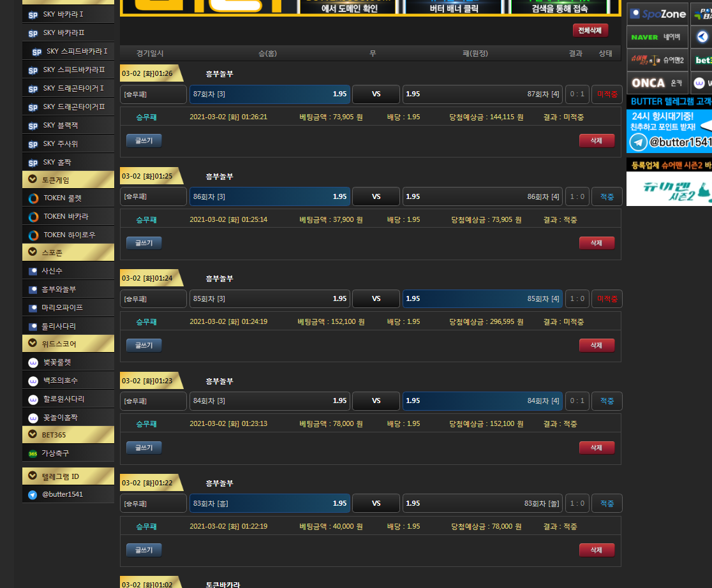
Task: Open the ONCA 온카 banner
Action: 657,83
